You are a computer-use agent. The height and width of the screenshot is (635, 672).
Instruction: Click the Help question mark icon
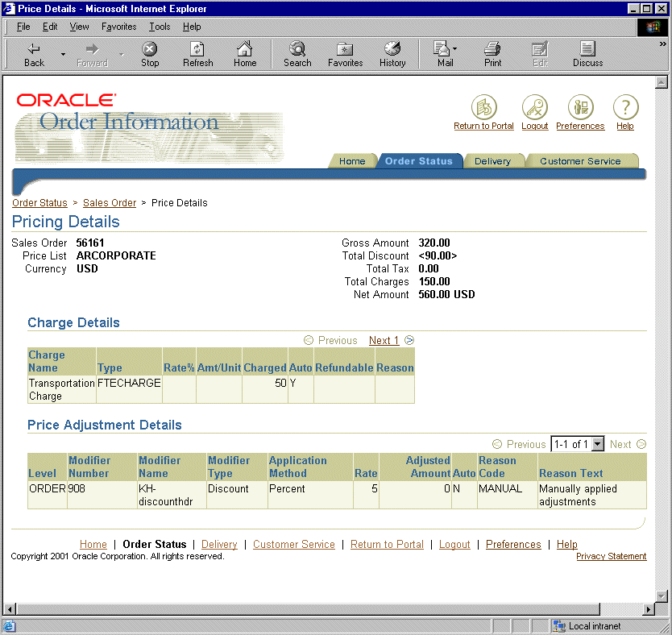pyautogui.click(x=625, y=106)
